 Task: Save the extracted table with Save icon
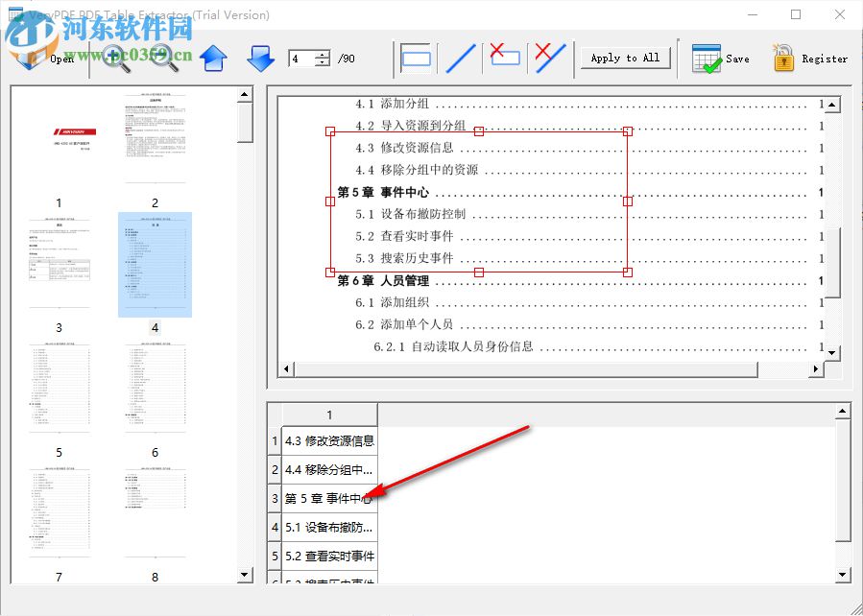(x=707, y=57)
